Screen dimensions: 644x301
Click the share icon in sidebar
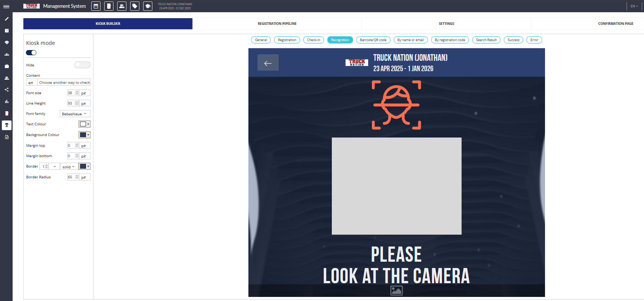coord(7,90)
